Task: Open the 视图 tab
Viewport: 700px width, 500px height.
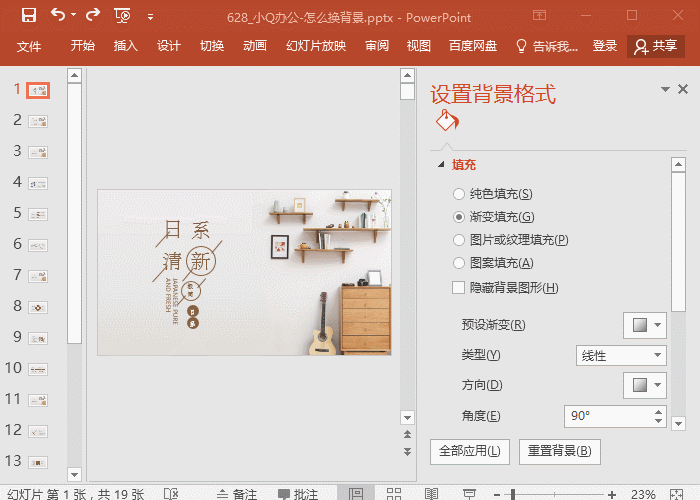Action: [418, 46]
